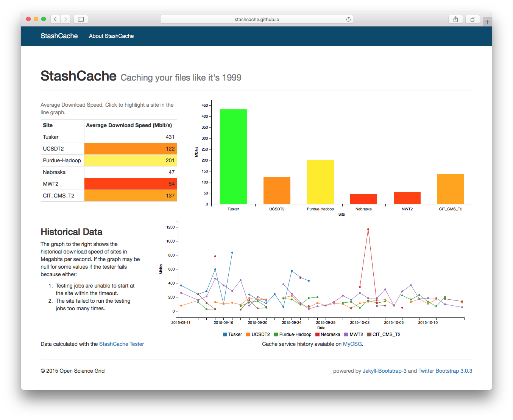Viewport: 513px width, 420px height.
Task: Follow the StashCache Tester link
Action: point(122,344)
